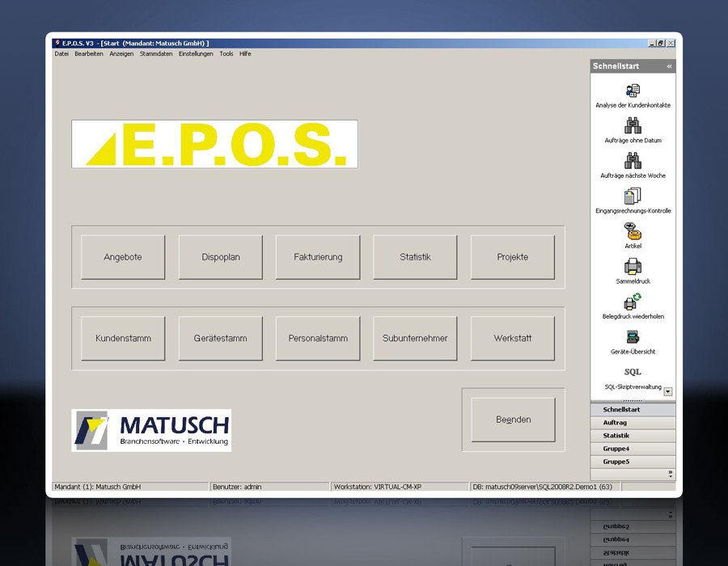728x566 pixels.
Task: Click the scroll-down arrow in the Schnellstart list
Action: 667,391
